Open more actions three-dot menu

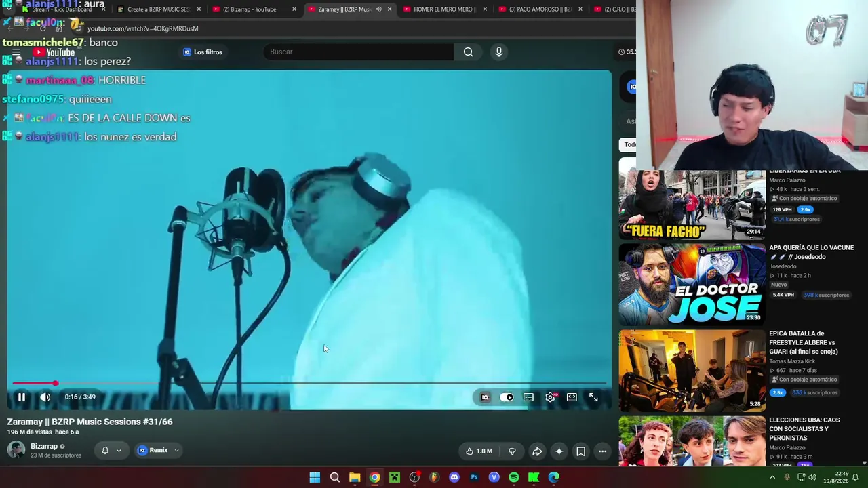602,451
